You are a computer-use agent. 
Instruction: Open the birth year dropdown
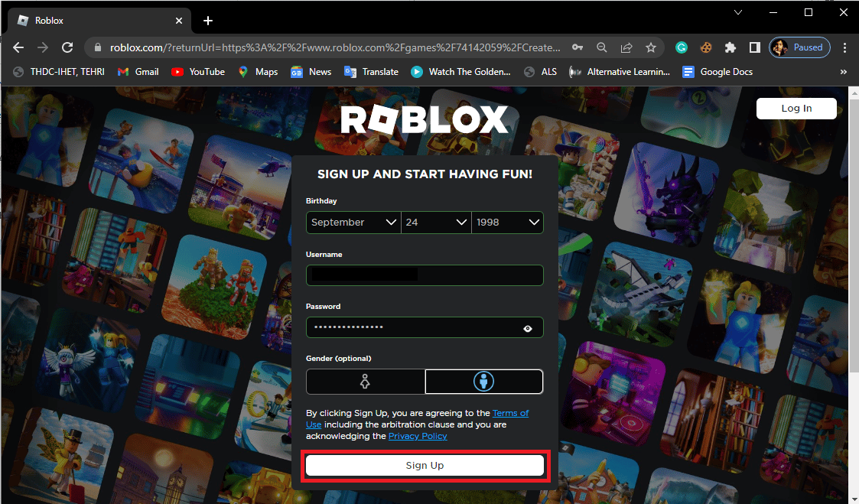[x=507, y=222]
